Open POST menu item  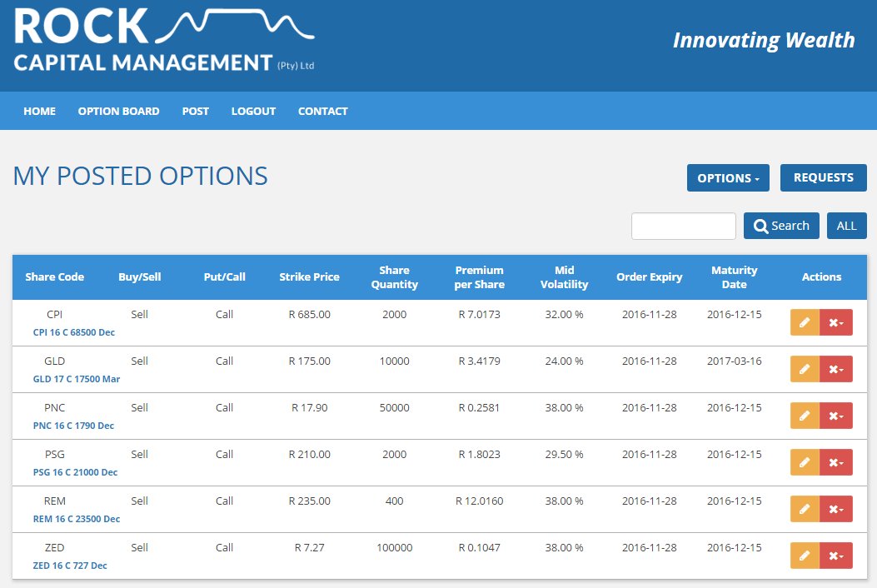(x=195, y=112)
